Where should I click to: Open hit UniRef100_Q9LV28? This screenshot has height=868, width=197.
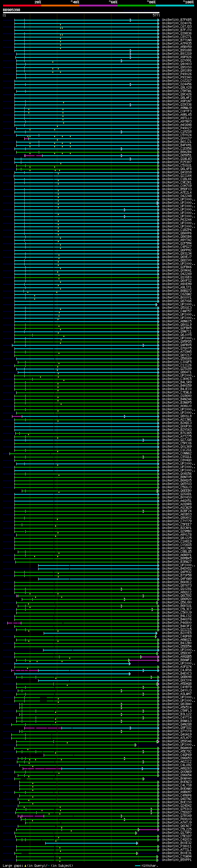(x=177, y=88)
